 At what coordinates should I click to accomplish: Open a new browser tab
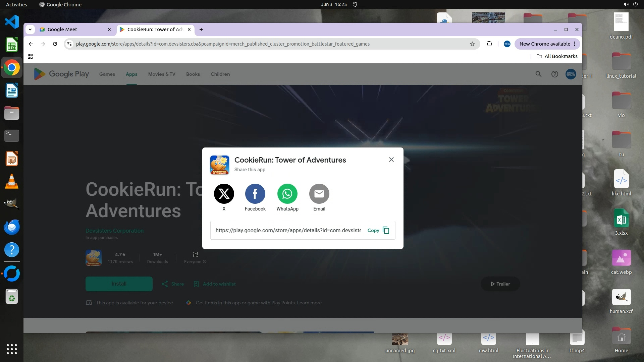click(201, 29)
